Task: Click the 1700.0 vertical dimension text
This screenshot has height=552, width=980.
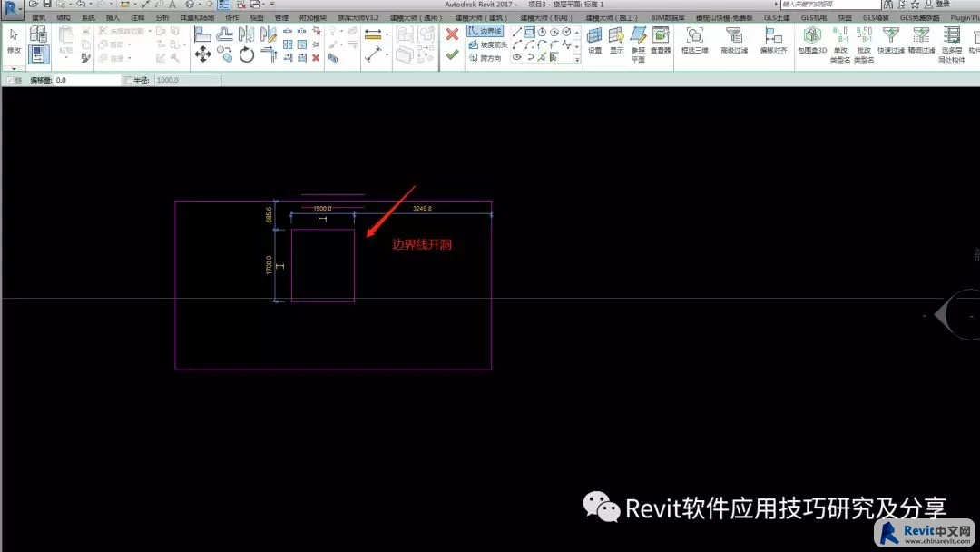Action: pos(269,264)
